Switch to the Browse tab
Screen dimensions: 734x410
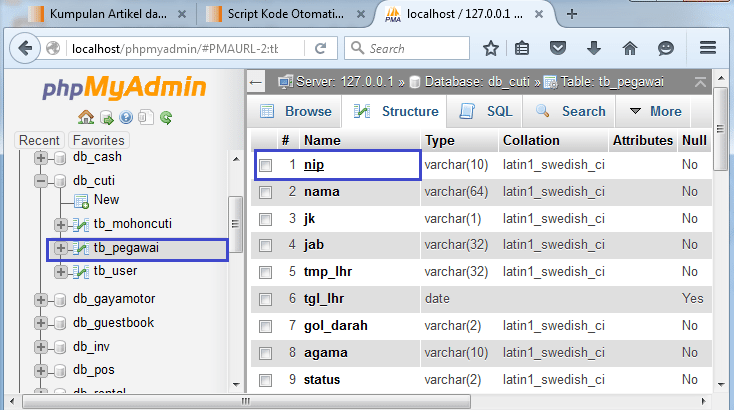[x=295, y=111]
